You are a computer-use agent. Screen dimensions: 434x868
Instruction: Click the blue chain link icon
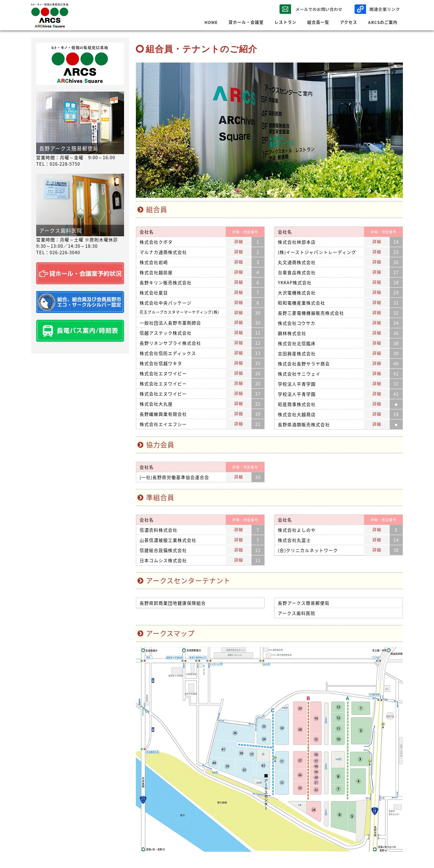[x=360, y=9]
